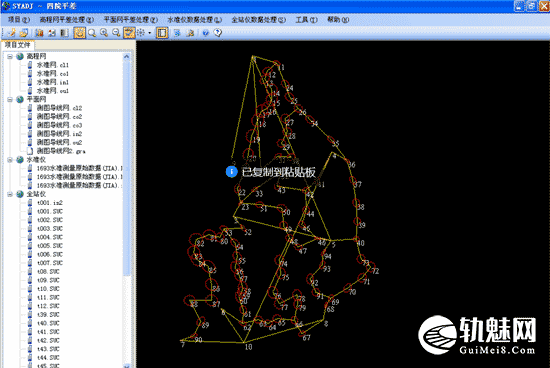This screenshot has height=368, width=550.
Task: Toggle the highlighted pan hand tool
Action: coord(80,33)
